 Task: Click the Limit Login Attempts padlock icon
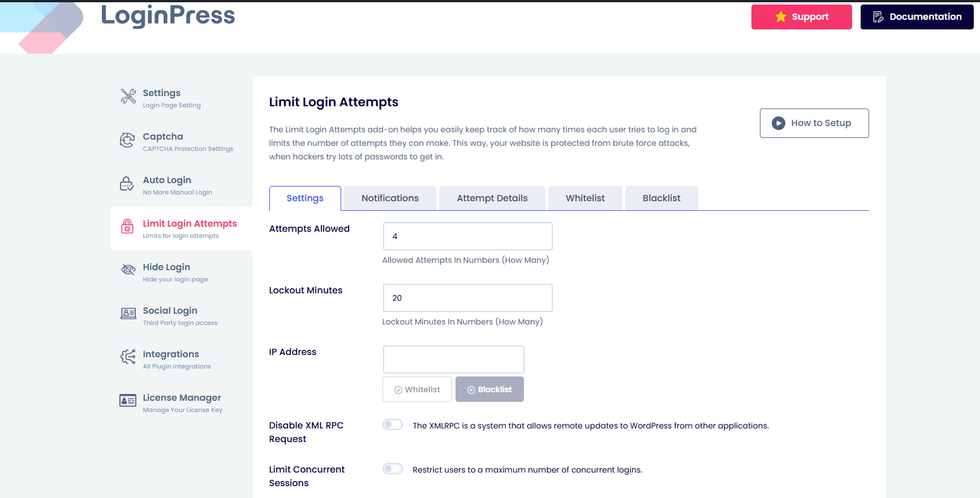pyautogui.click(x=127, y=227)
